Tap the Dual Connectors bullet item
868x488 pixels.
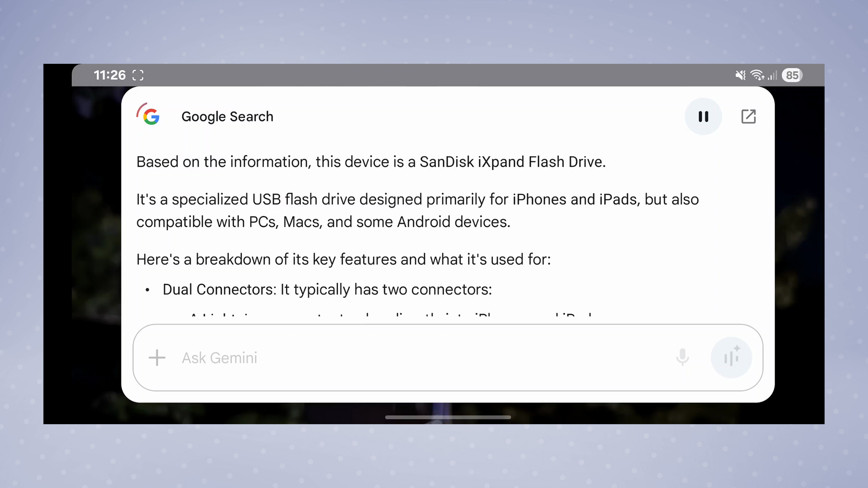(327, 289)
